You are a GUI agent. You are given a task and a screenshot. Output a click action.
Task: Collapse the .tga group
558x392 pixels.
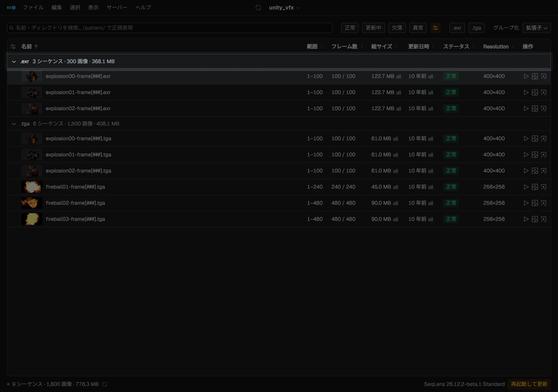14,124
